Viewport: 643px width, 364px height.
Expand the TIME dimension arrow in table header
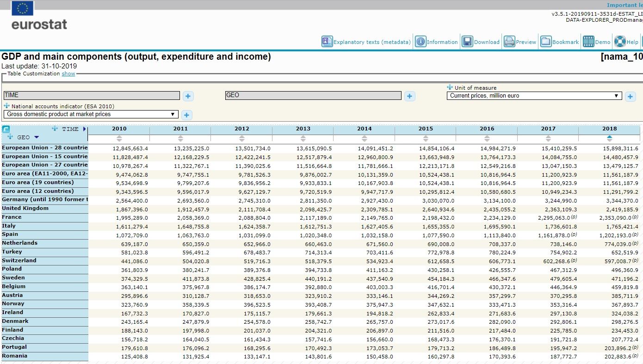(x=85, y=129)
